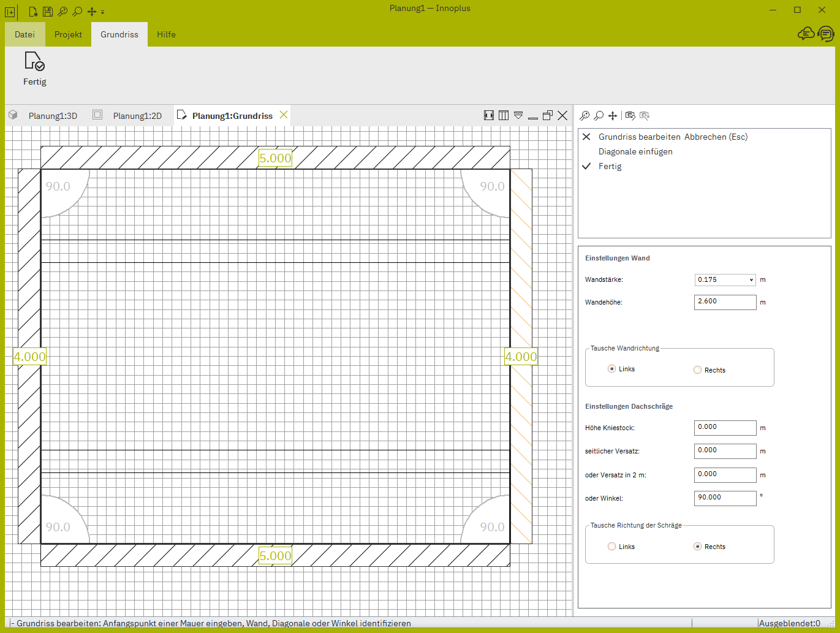Save the planning with the diskette icon

tap(47, 11)
